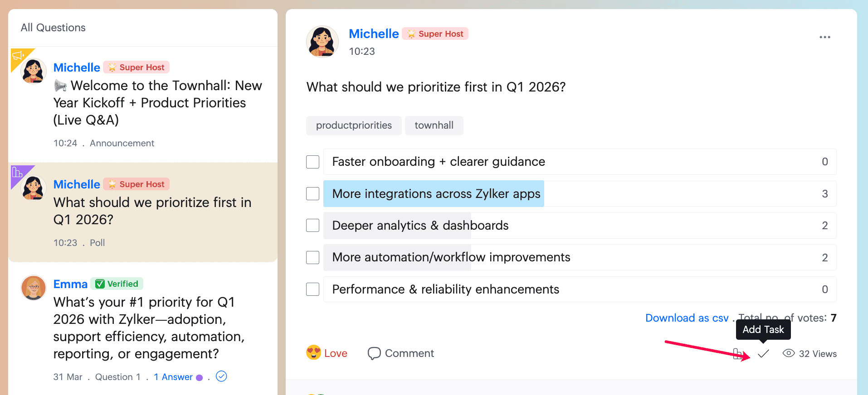Open the 1 Answer link on Emma's question
The width and height of the screenshot is (868, 395).
pyautogui.click(x=173, y=377)
